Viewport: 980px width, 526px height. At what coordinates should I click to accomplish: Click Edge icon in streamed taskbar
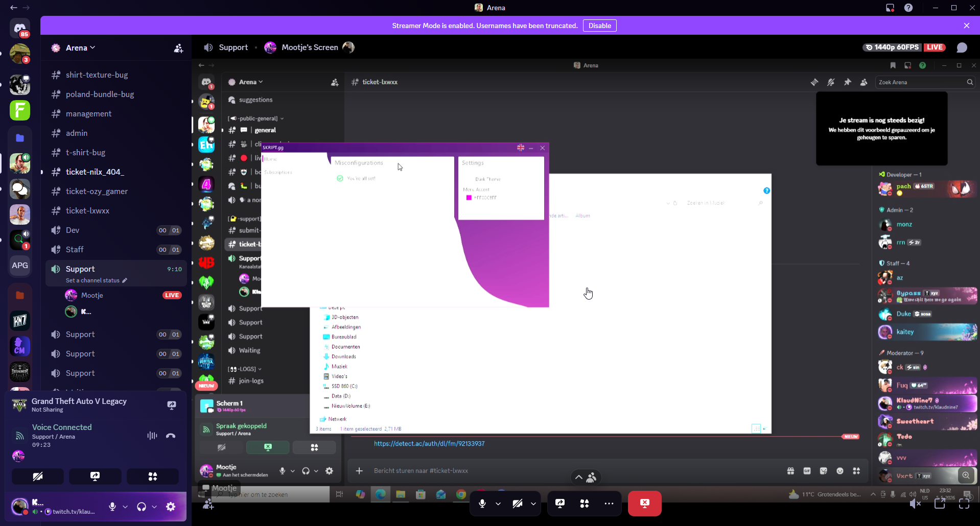[x=381, y=494]
